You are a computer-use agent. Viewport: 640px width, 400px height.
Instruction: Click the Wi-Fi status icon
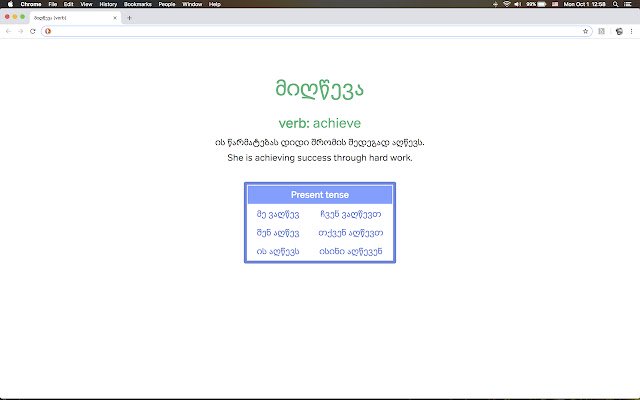coord(507,4)
